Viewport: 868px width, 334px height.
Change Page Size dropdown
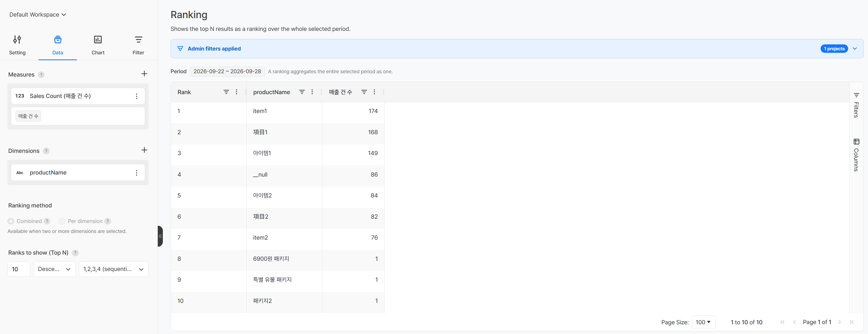[x=703, y=322]
